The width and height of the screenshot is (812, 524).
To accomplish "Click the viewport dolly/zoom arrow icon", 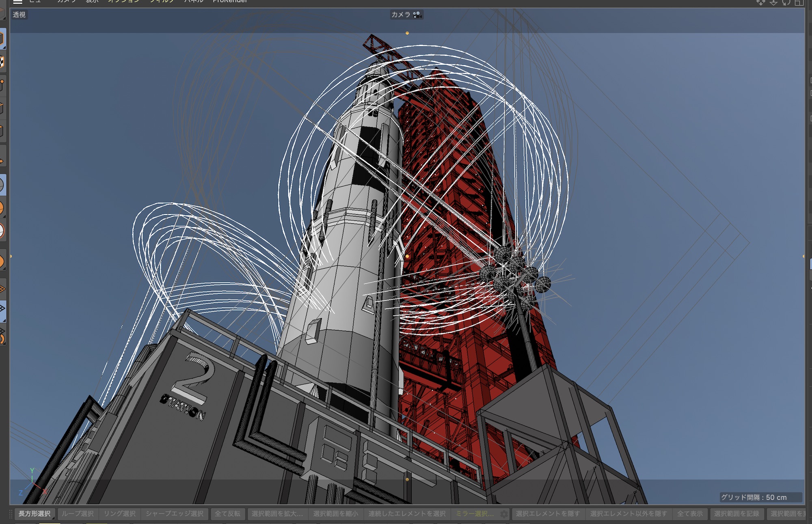I will pyautogui.click(x=773, y=2).
